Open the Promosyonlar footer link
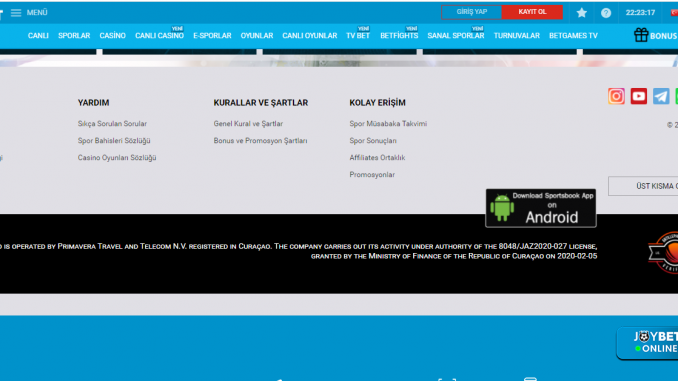Screen dimensions: 678x381 click(x=372, y=175)
